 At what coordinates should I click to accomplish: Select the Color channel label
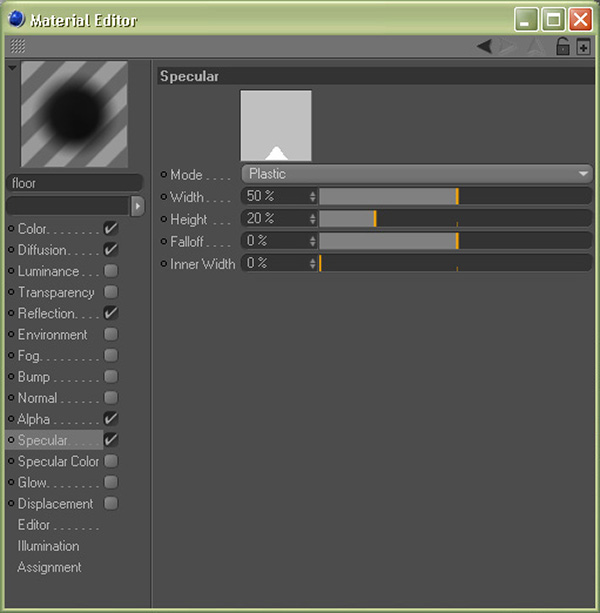coord(33,229)
